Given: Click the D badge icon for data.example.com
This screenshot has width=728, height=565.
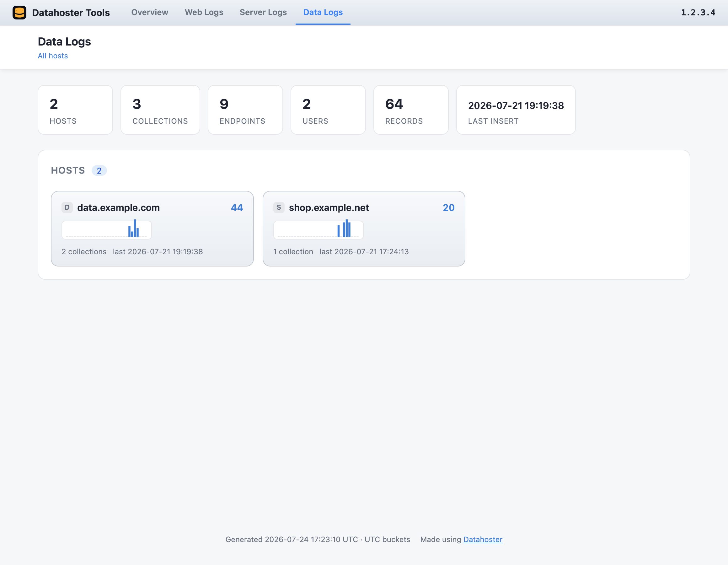Looking at the screenshot, I should (67, 207).
